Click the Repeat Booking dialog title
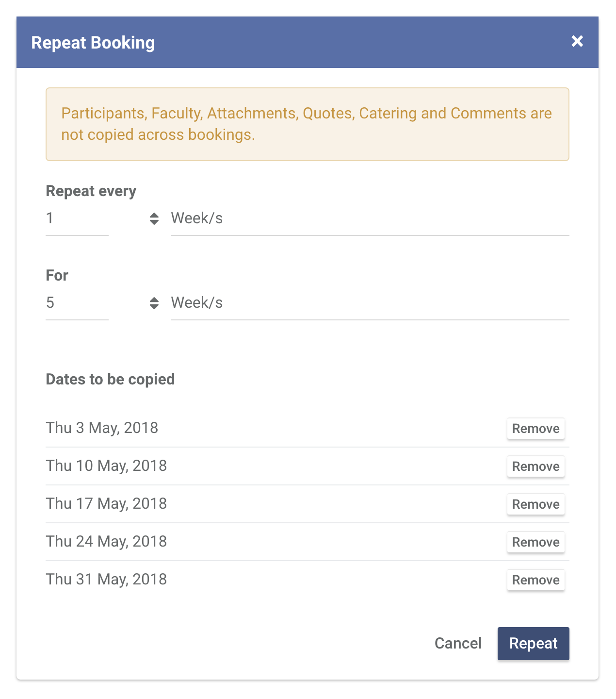Viewport: 616px width, 699px height. 93,43
